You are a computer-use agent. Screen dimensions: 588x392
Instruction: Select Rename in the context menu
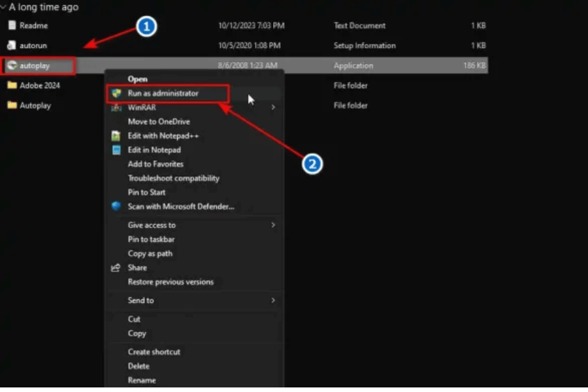[x=142, y=380]
